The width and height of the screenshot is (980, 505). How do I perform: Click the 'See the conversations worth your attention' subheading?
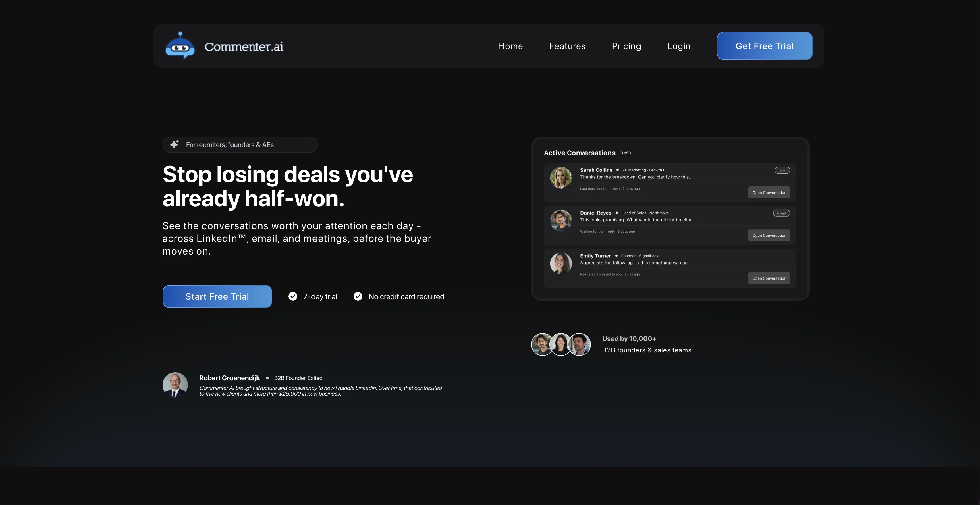[297, 239]
